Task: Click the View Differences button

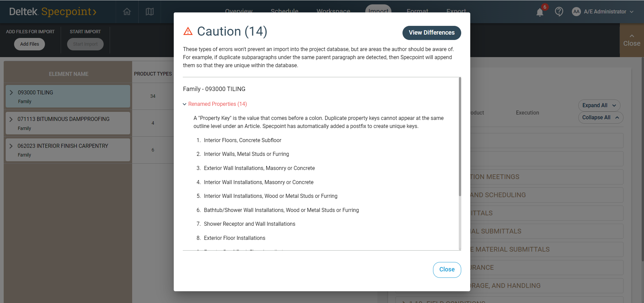Action: click(x=431, y=33)
